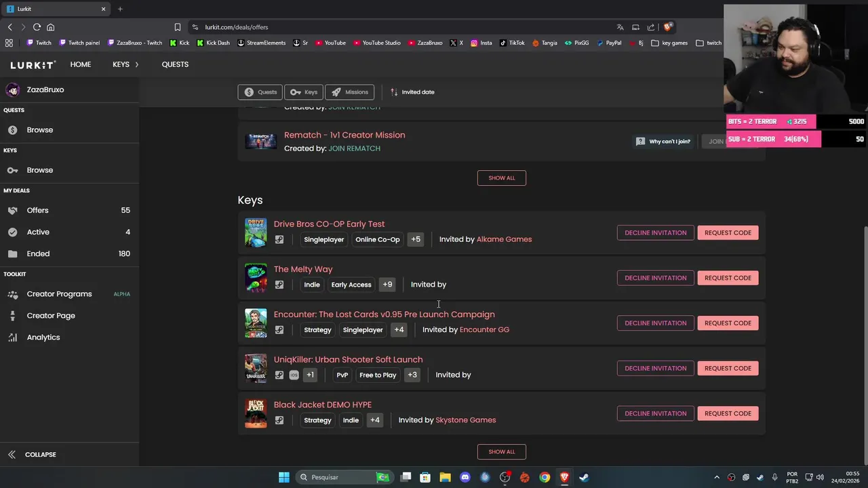Open StreamElements bookmark
This screenshot has width=868, height=488.
click(x=261, y=43)
